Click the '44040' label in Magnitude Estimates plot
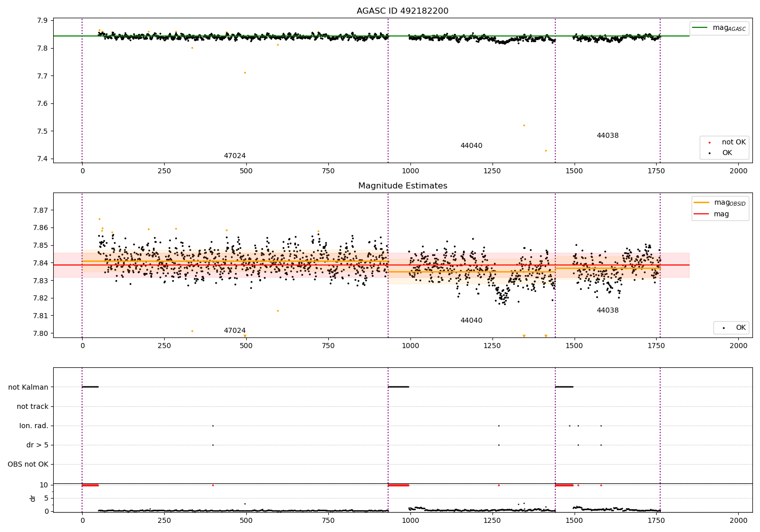This screenshot has height=532, width=760. click(471, 321)
